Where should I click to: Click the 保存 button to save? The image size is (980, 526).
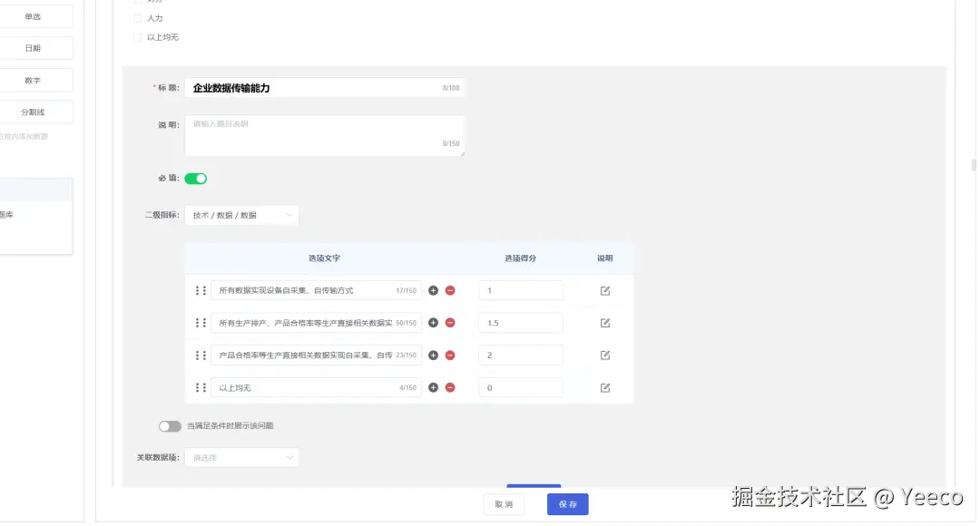coord(567,504)
